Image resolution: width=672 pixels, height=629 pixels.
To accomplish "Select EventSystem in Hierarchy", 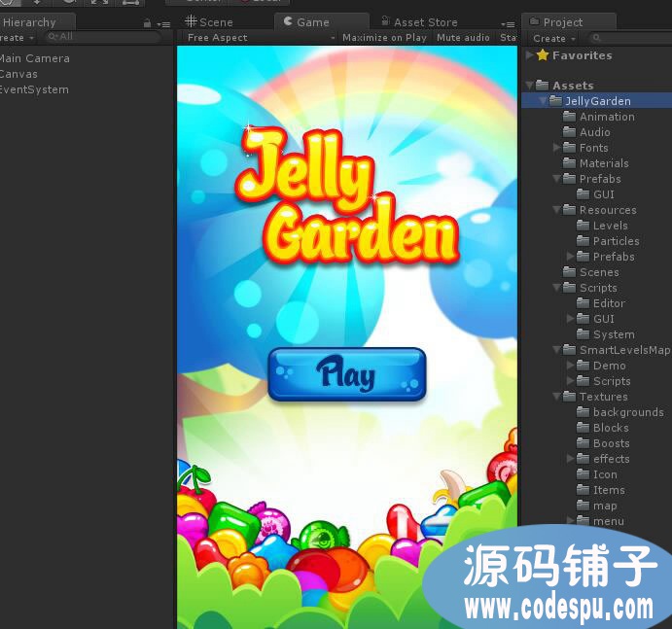I will [34, 89].
